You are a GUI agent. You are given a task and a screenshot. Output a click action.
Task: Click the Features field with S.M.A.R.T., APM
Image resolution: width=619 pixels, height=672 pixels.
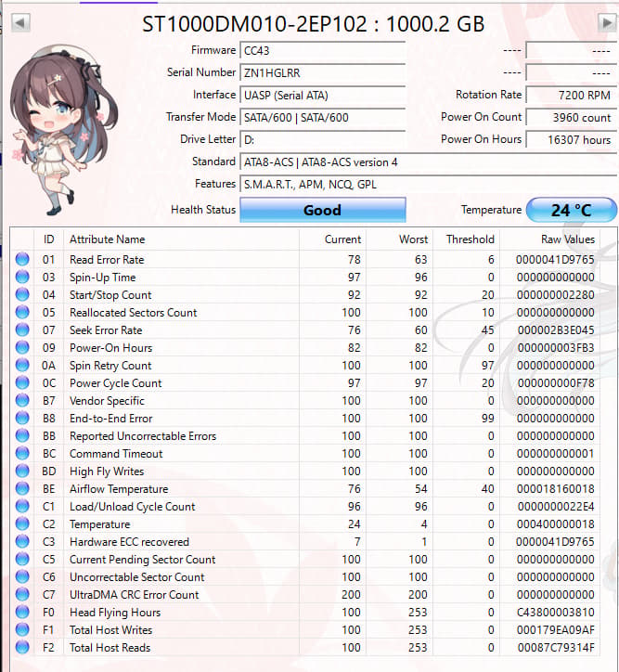pyautogui.click(x=429, y=185)
